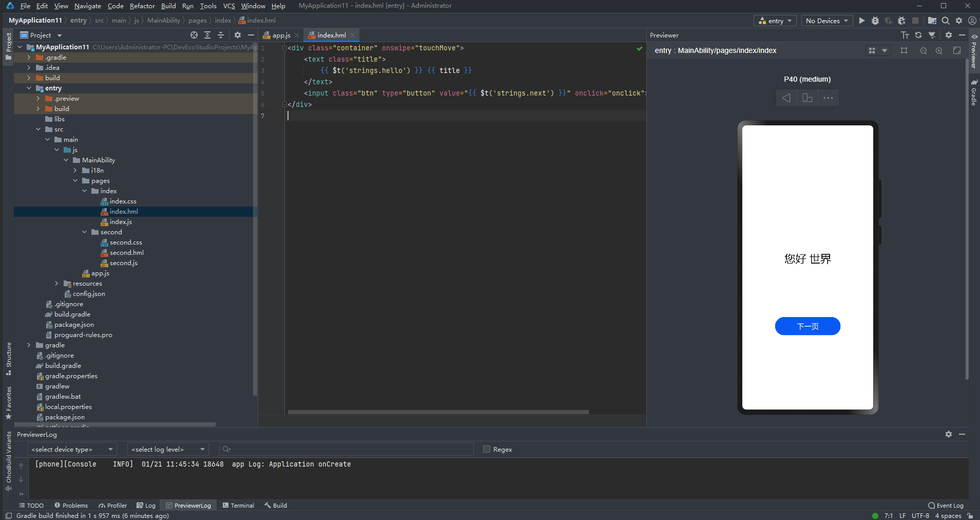Image resolution: width=980 pixels, height=520 pixels.
Task: Select second.hml in project tree
Action: 126,253
